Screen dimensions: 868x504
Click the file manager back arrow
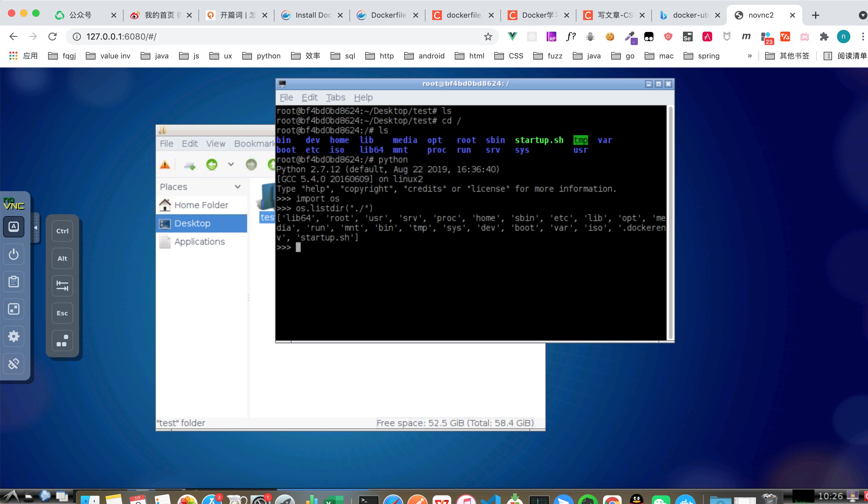[212, 165]
